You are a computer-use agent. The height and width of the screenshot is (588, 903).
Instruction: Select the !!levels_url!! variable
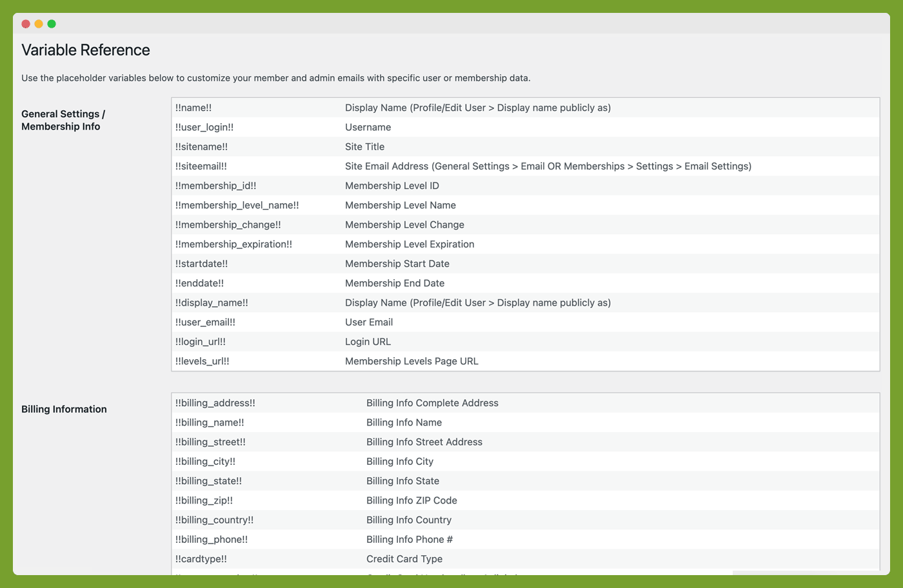[203, 361]
